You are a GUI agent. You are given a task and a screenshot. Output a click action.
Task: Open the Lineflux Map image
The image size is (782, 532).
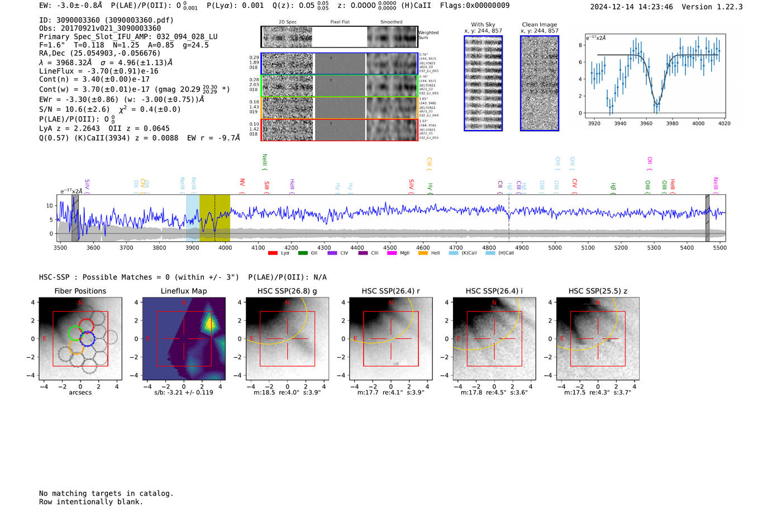click(x=184, y=339)
